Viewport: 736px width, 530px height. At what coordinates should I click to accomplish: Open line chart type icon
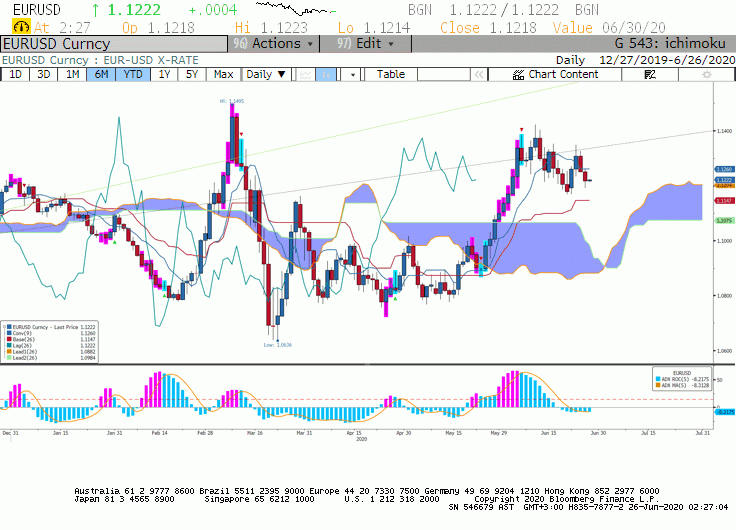coord(306,75)
